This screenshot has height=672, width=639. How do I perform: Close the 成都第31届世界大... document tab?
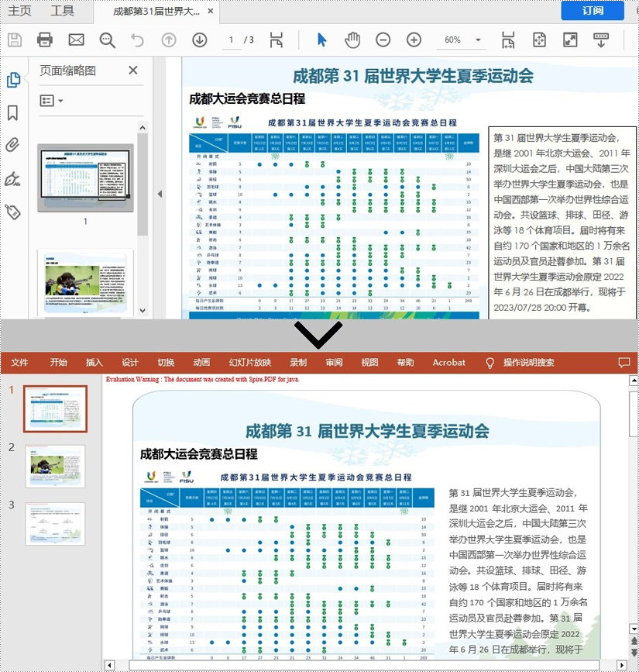pyautogui.click(x=211, y=11)
